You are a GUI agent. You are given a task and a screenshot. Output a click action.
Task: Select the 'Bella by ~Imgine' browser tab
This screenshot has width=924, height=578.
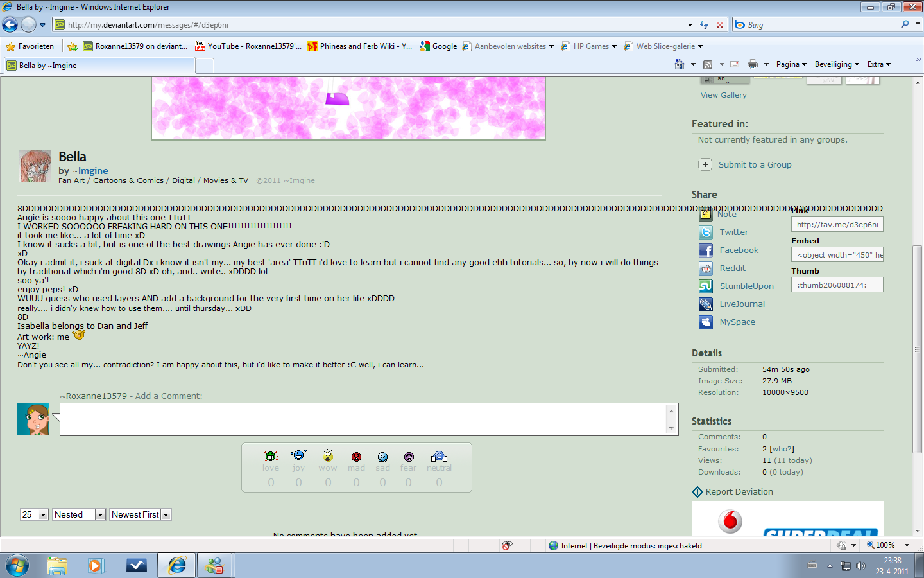coord(99,66)
